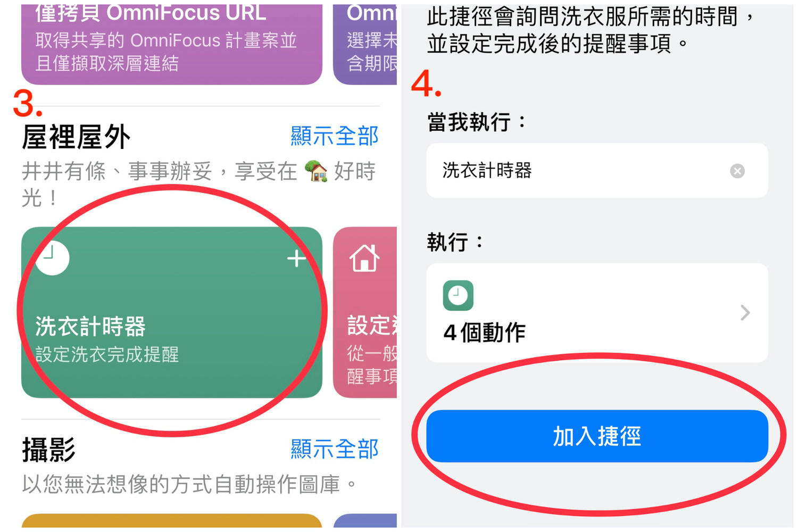Tap the 攝影 section heading
798x532 pixels.
[48, 450]
